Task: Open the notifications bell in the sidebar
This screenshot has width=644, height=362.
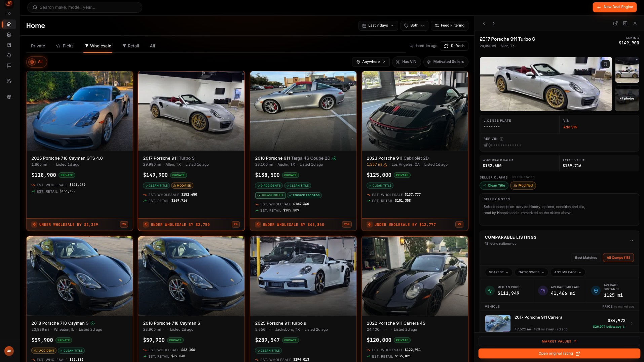Action: pyautogui.click(x=9, y=55)
